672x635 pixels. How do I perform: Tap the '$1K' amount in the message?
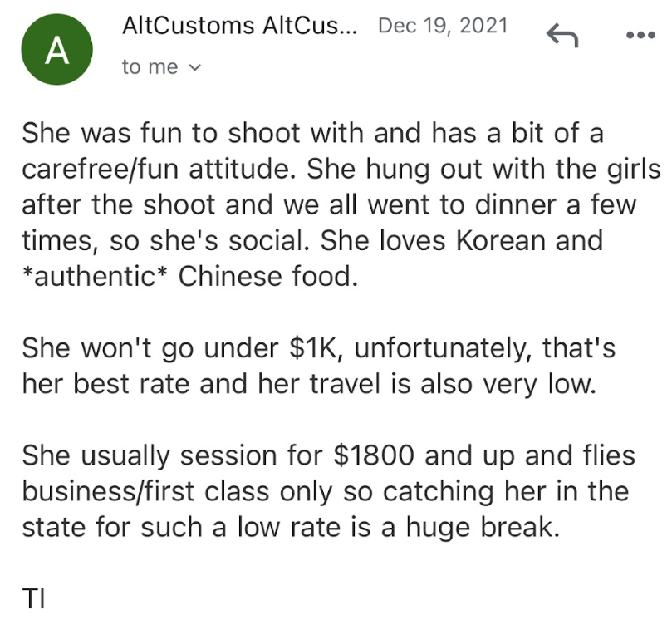(315, 348)
